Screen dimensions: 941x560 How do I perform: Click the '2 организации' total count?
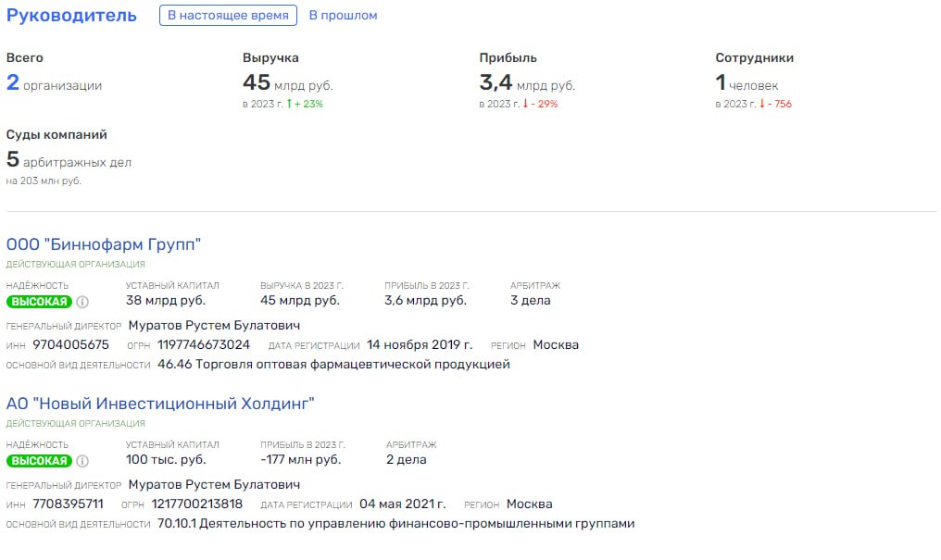54,82
